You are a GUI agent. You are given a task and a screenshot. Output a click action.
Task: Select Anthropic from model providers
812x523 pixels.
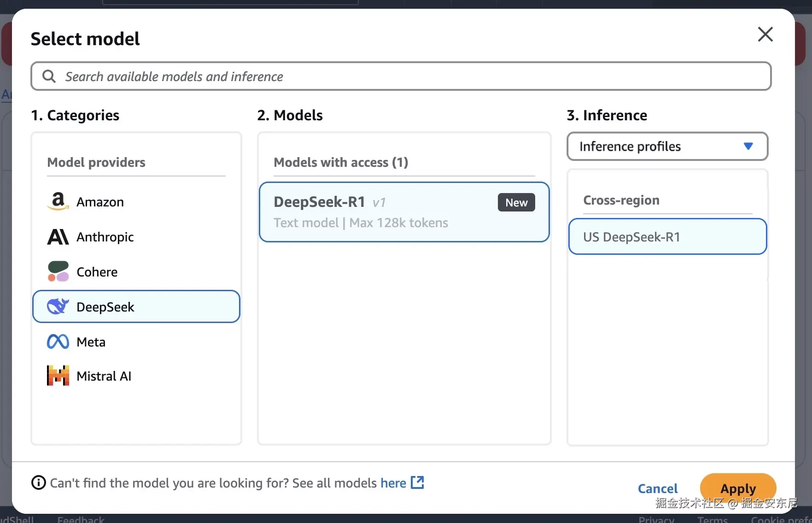coord(105,237)
